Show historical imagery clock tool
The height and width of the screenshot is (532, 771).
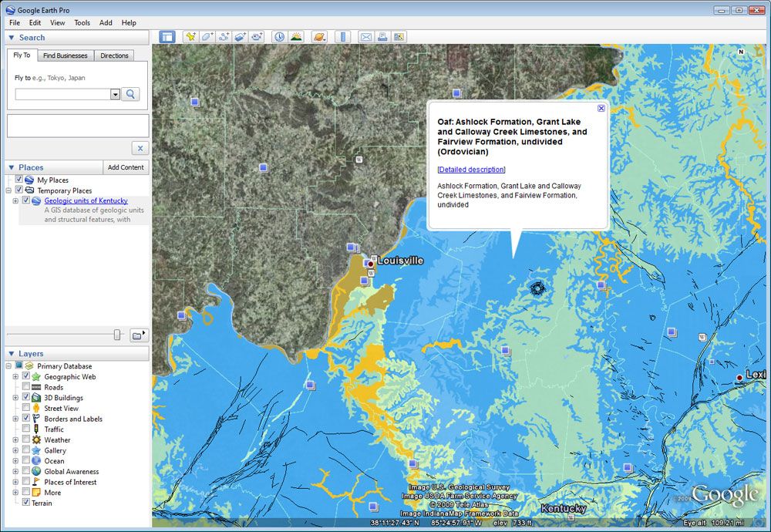tap(279, 37)
